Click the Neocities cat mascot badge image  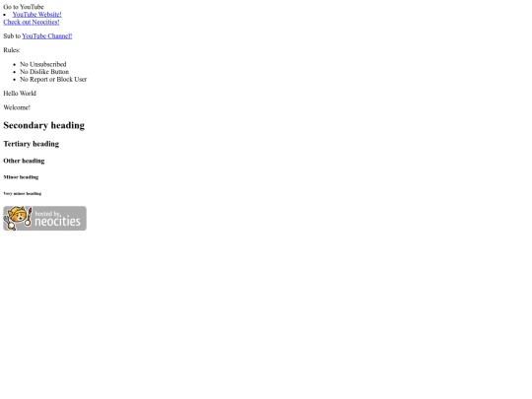tap(44, 218)
